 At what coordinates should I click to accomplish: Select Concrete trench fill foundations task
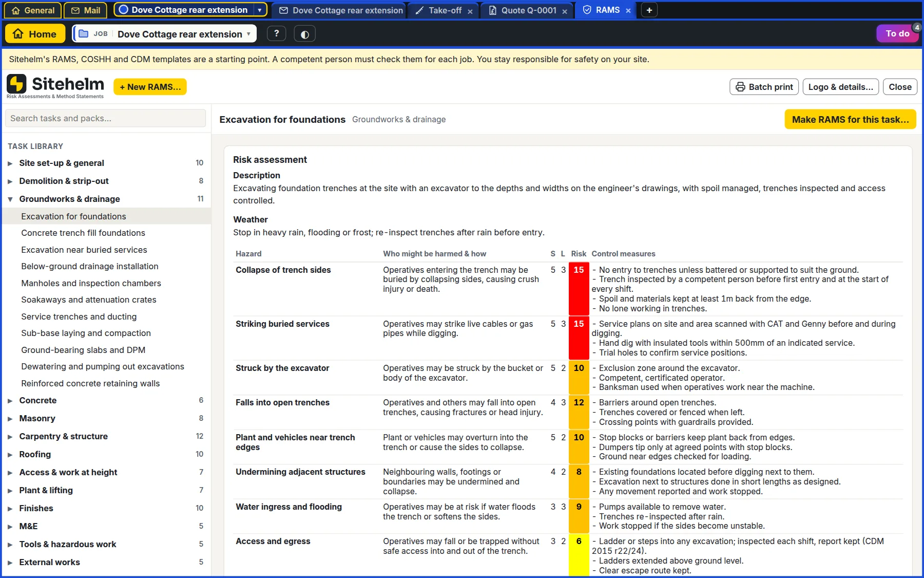pyautogui.click(x=106, y=233)
